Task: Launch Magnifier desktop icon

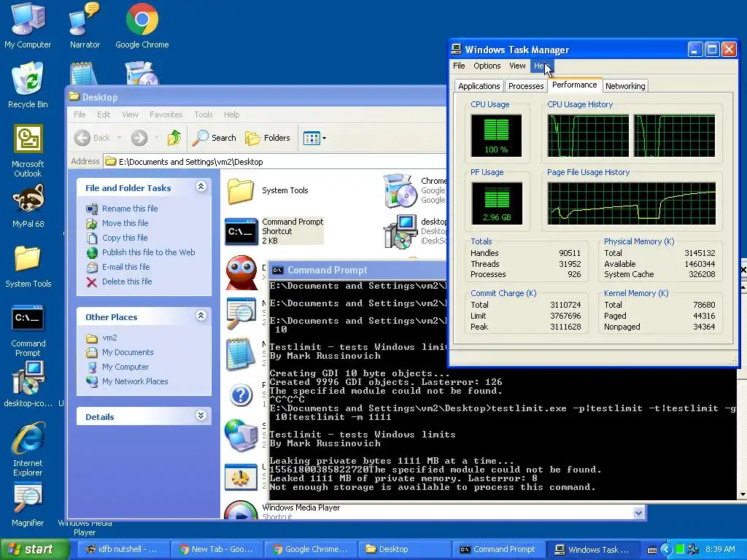Action: point(28,505)
